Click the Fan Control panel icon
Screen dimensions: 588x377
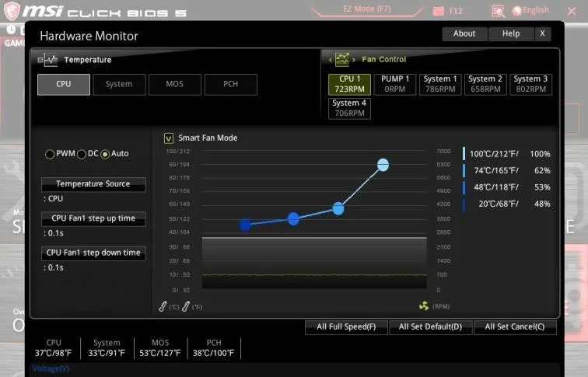(x=341, y=59)
